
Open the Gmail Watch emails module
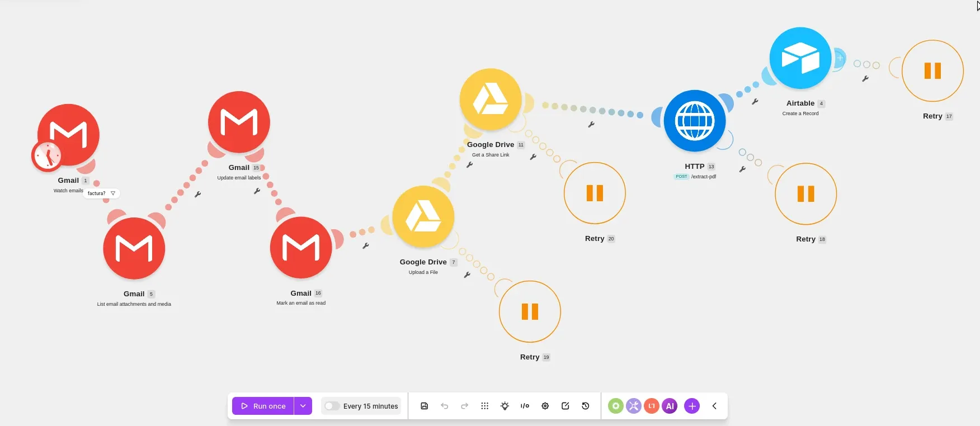pos(69,134)
